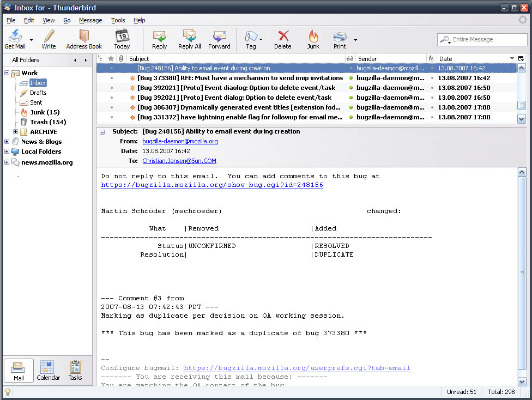Open the Tasks view
Viewport: 532px width, 400px height.
click(75, 371)
